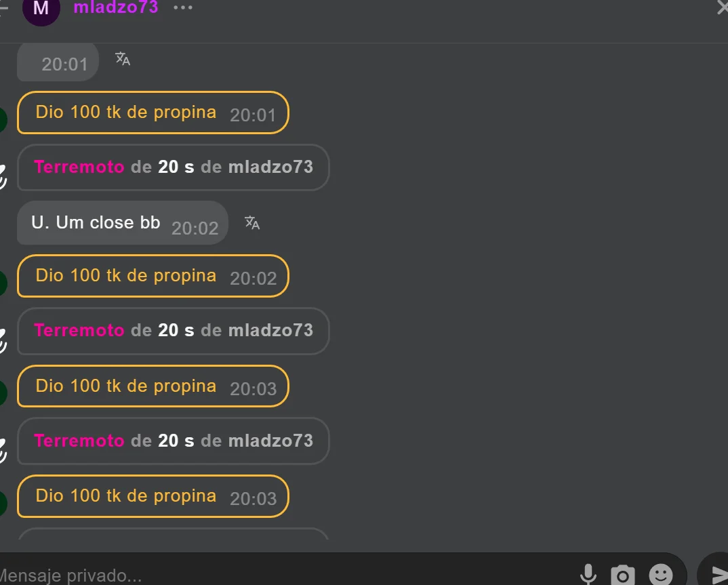Click the third Terremoto message from mladzo73
This screenshot has width=728, height=585.
[173, 441]
